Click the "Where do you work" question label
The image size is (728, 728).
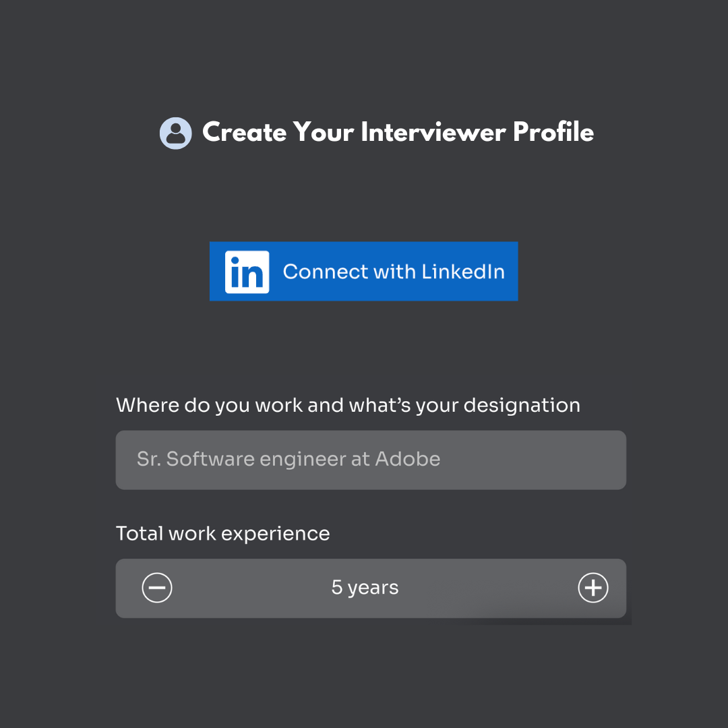pos(348,405)
